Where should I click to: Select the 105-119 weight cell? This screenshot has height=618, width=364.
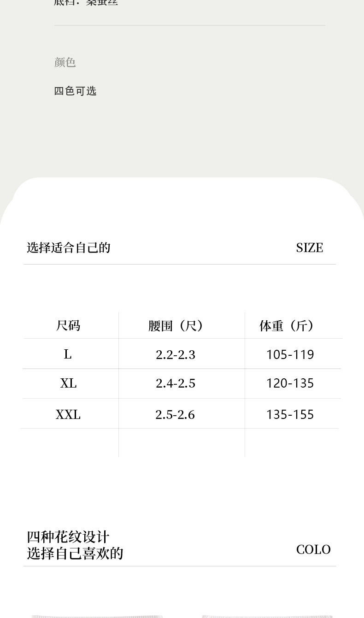click(290, 354)
